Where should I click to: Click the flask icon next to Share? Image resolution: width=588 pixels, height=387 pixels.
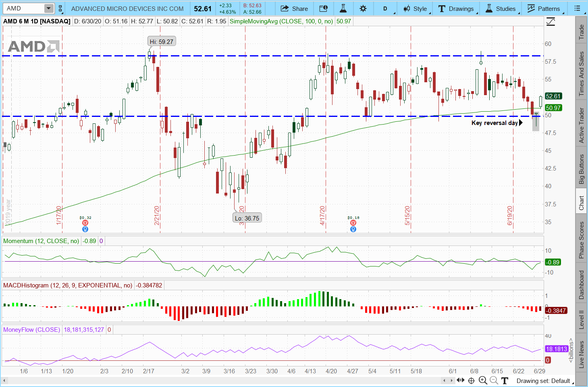(x=343, y=8)
